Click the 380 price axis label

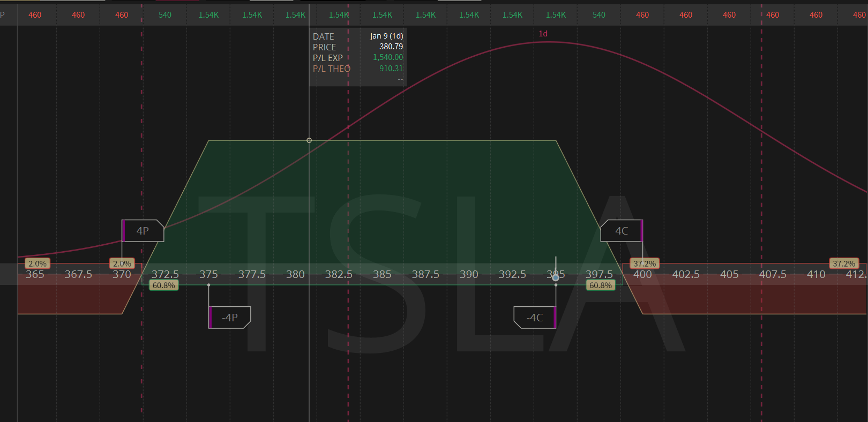click(295, 274)
